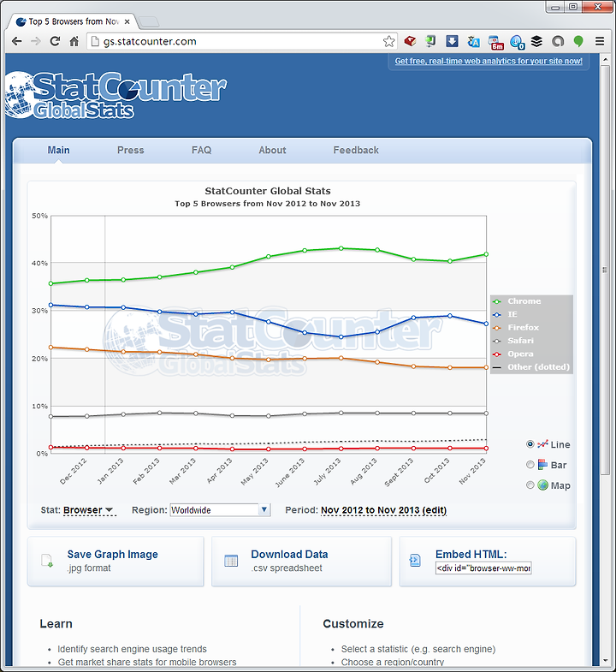Click 'Identify search engine usage trends' text
Image resolution: width=616 pixels, height=672 pixels.
[x=132, y=649]
